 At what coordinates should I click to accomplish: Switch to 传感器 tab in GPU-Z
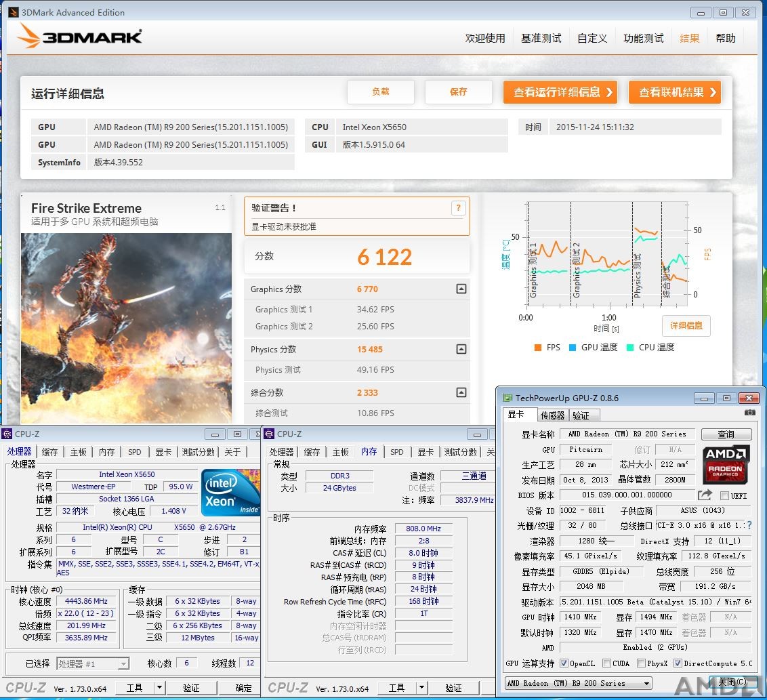pyautogui.click(x=552, y=415)
